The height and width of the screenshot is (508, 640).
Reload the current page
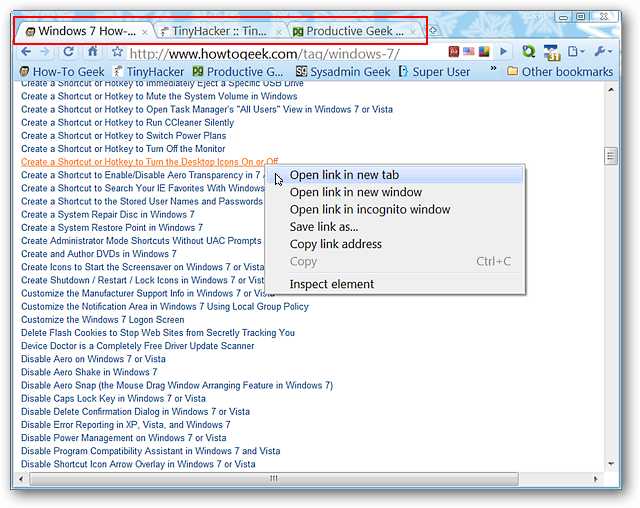click(x=68, y=52)
